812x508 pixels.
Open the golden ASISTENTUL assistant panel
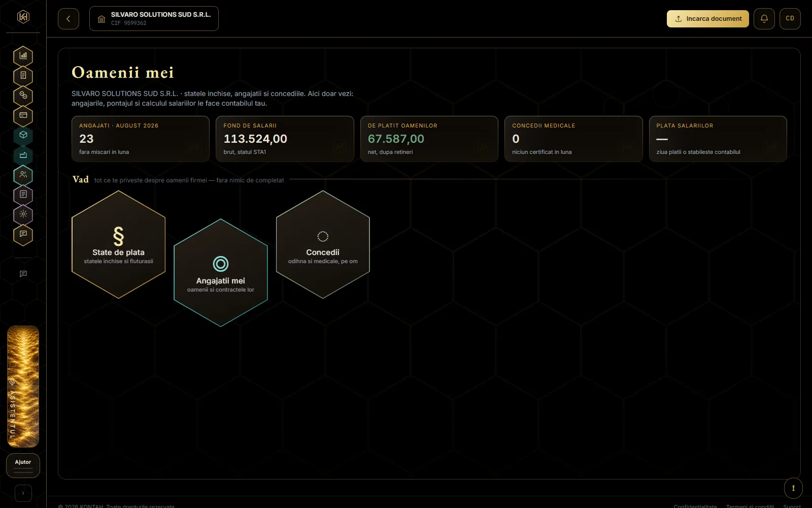pyautogui.click(x=23, y=387)
